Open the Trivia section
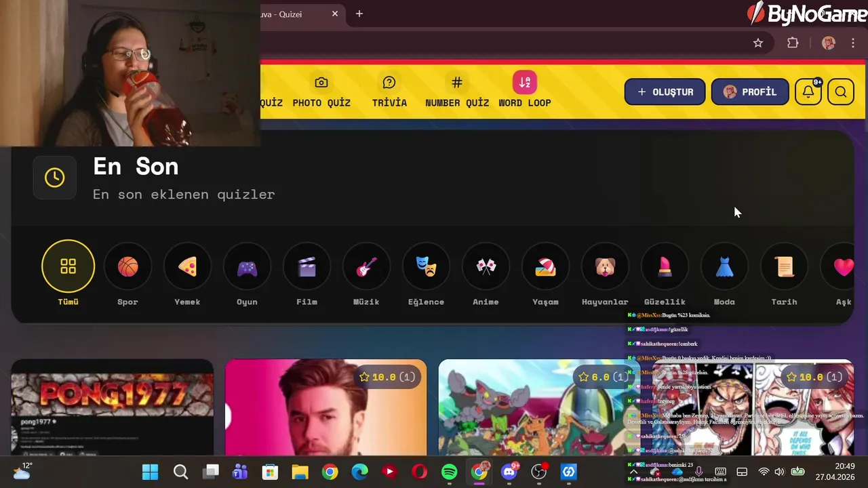Viewport: 868px width, 488px height. (x=389, y=91)
